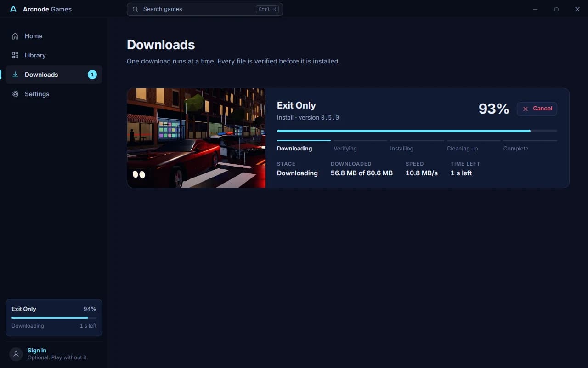This screenshot has width=588, height=368.
Task: Click the 93% progress percentage
Action: coord(494,109)
